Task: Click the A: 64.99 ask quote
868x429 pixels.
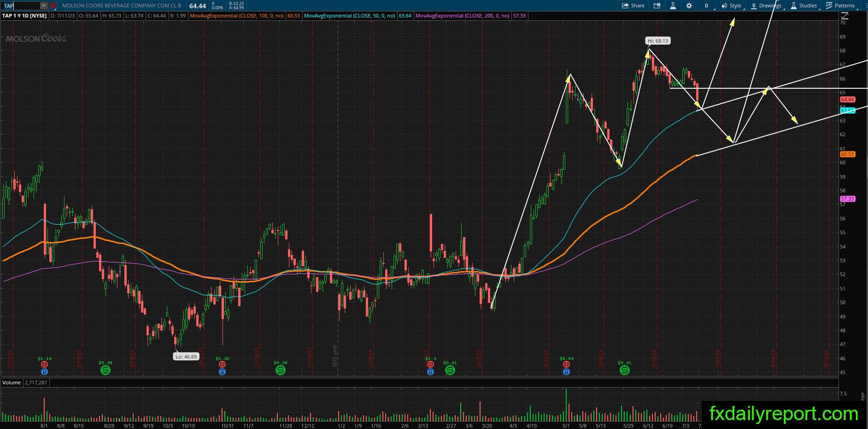Action: click(236, 8)
